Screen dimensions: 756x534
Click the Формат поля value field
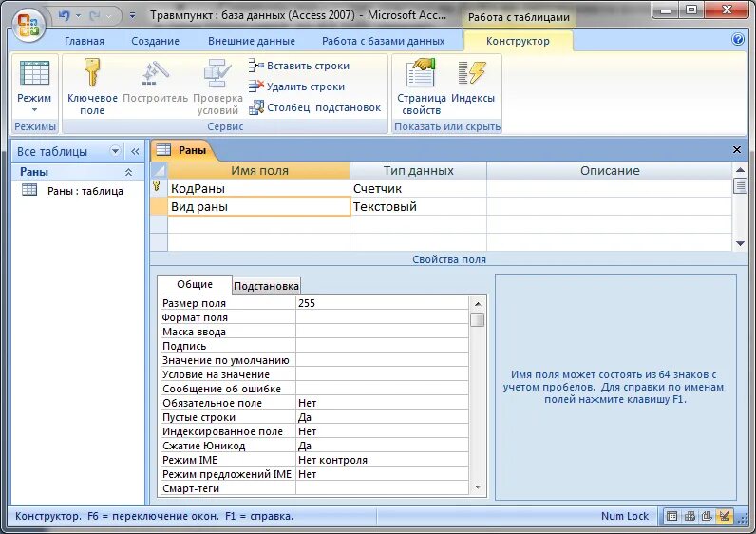pyautogui.click(x=382, y=317)
